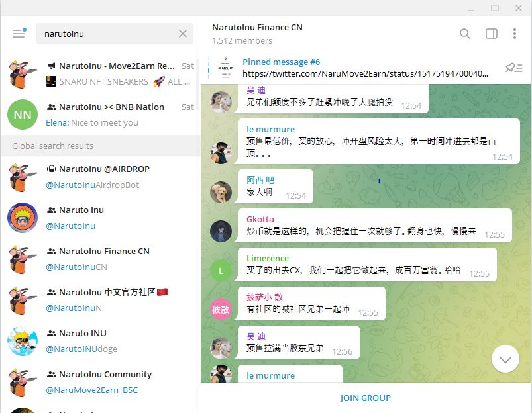Open Naruto Inu chat avatar thumbnail
Viewport: 532px width, 413px height.
[x=23, y=218]
